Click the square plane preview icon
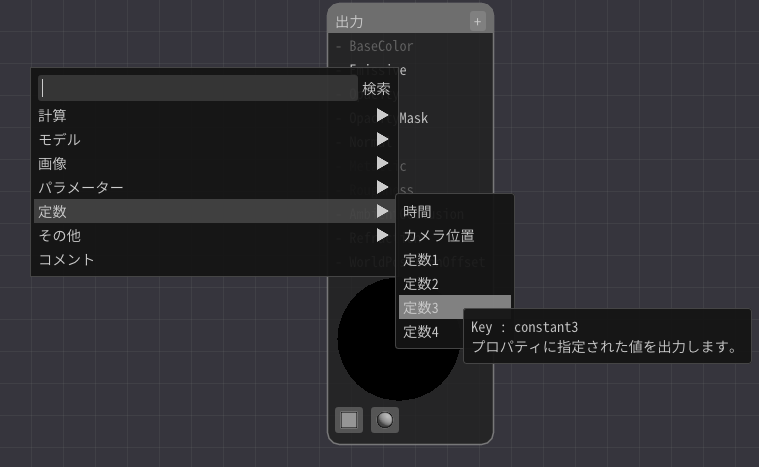The height and width of the screenshot is (467, 759). [x=349, y=420]
